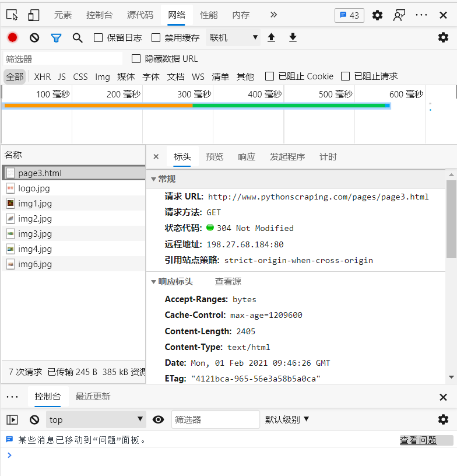Filter requests by JS
This screenshot has width=457, height=476.
point(62,76)
